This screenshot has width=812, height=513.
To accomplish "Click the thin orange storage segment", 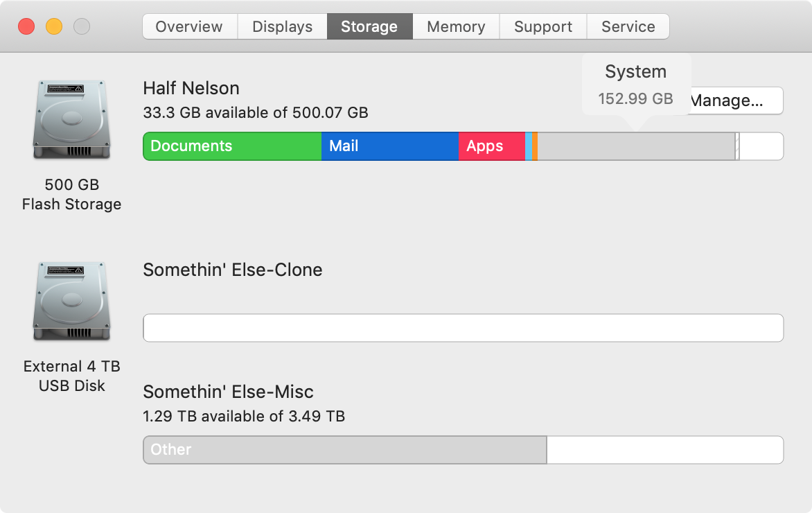I will 535,146.
